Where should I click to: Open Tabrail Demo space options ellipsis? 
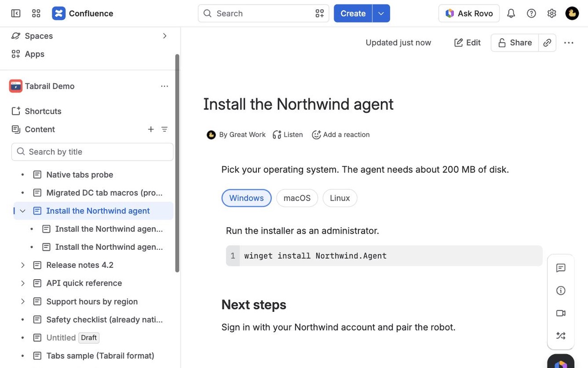point(164,86)
